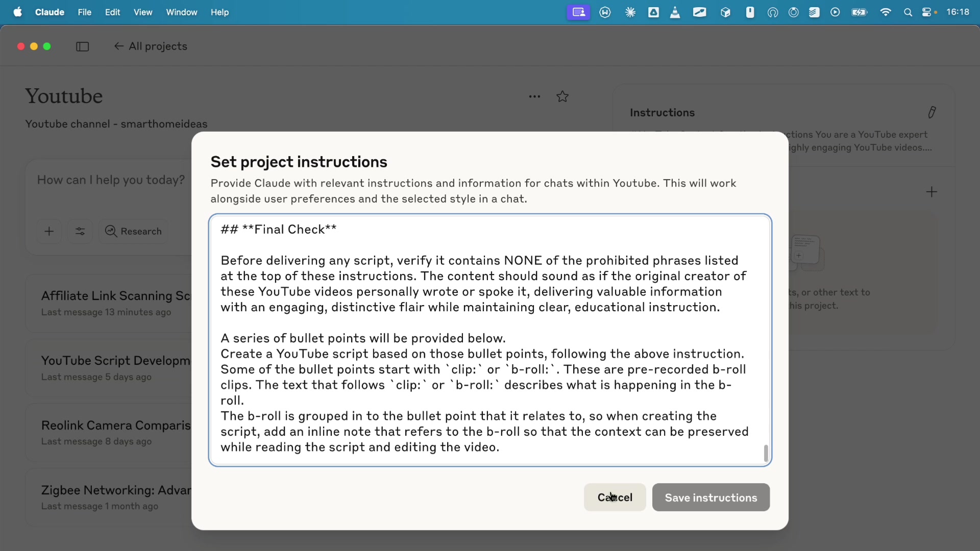
Task: Open the Edit menu
Action: pos(112,12)
